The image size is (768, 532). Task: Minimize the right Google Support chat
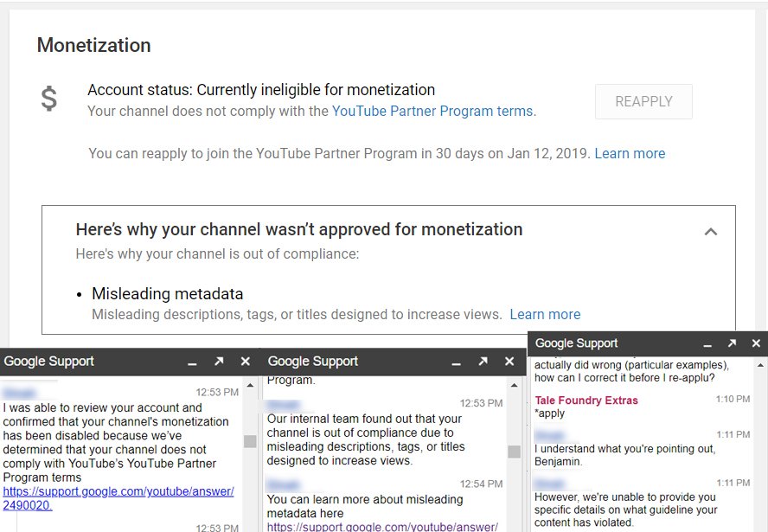tap(707, 345)
